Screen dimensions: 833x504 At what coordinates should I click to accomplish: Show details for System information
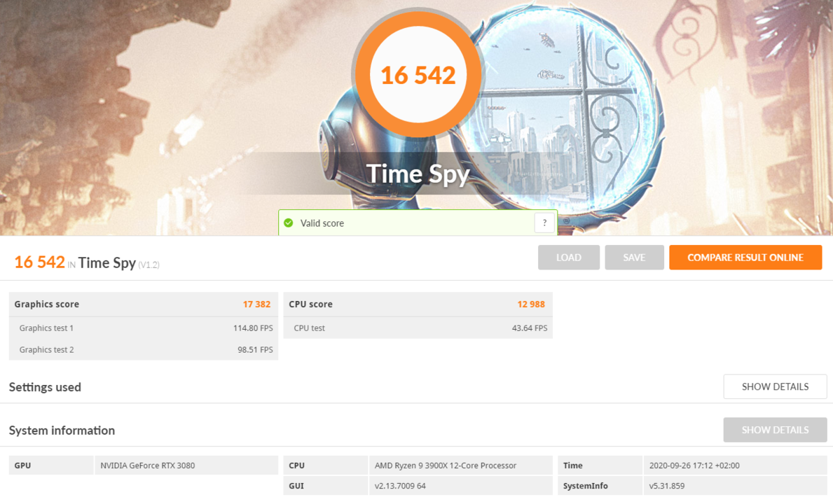tap(775, 430)
